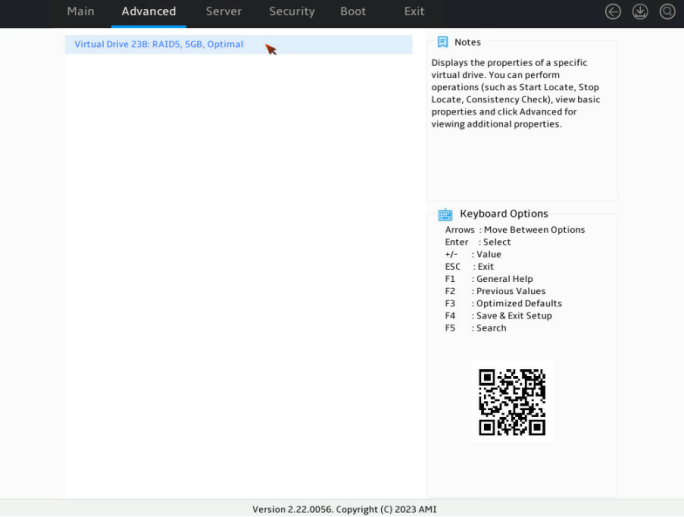The width and height of the screenshot is (684, 517).
Task: Click the 'F5 : Search' entry
Action: click(475, 328)
